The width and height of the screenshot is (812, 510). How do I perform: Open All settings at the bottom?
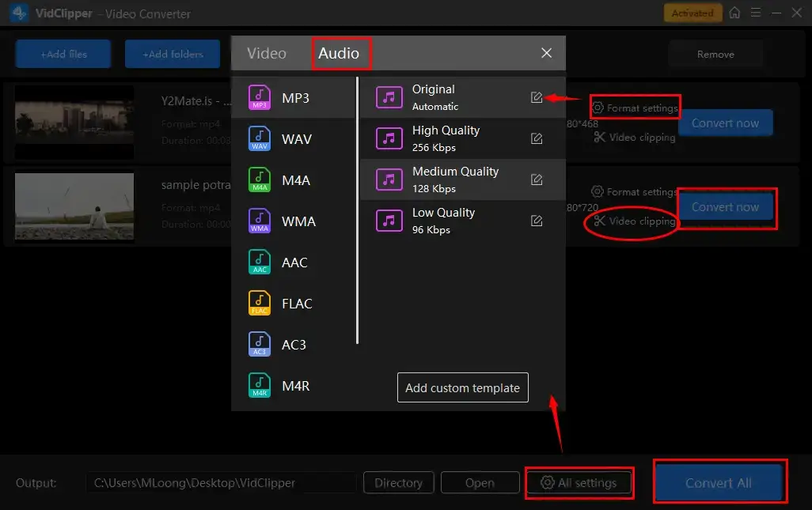click(579, 483)
